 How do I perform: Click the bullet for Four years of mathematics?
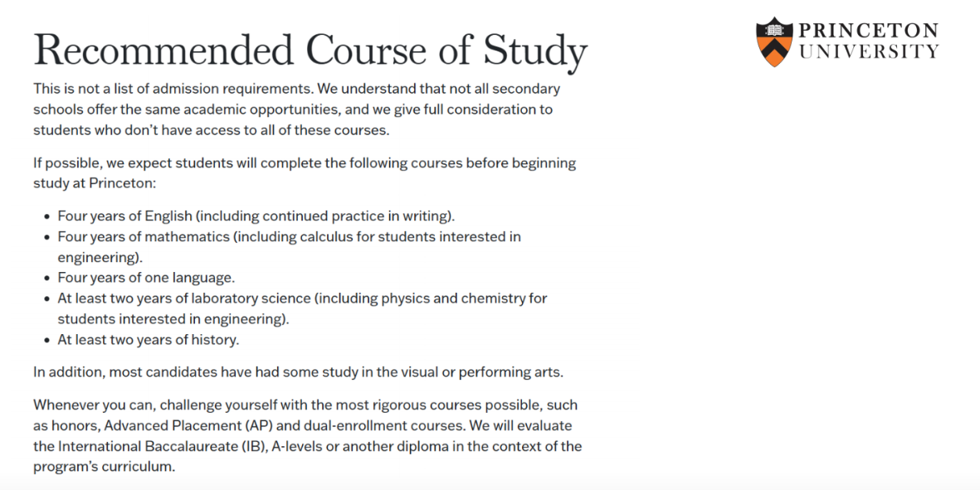[x=46, y=238]
